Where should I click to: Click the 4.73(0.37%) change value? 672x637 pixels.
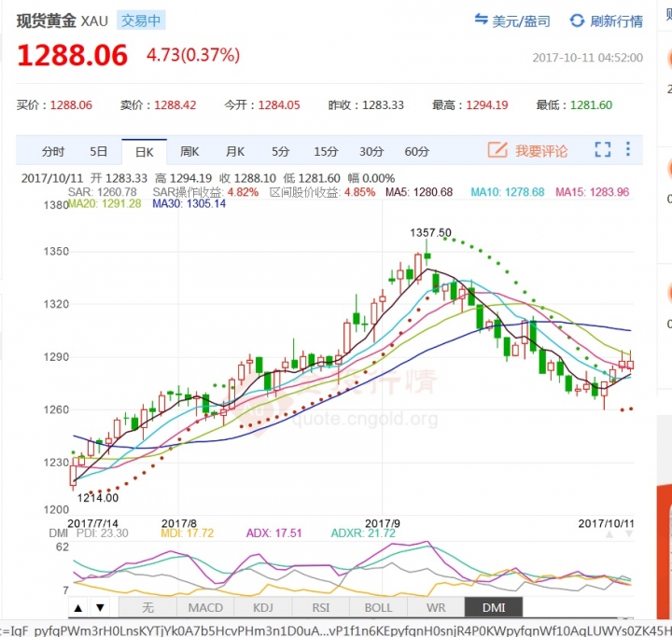coord(193,55)
